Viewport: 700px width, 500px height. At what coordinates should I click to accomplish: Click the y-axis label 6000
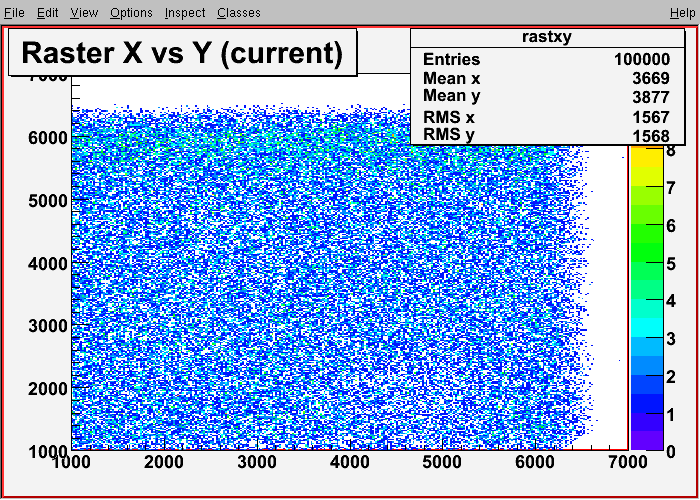coord(48,138)
